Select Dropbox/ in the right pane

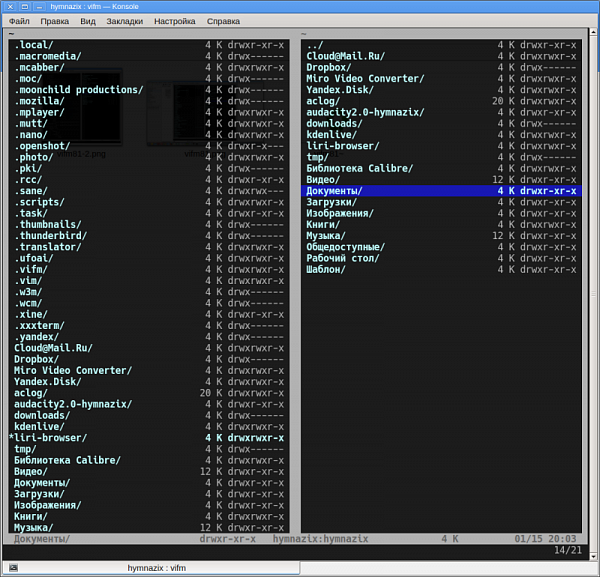441,67
